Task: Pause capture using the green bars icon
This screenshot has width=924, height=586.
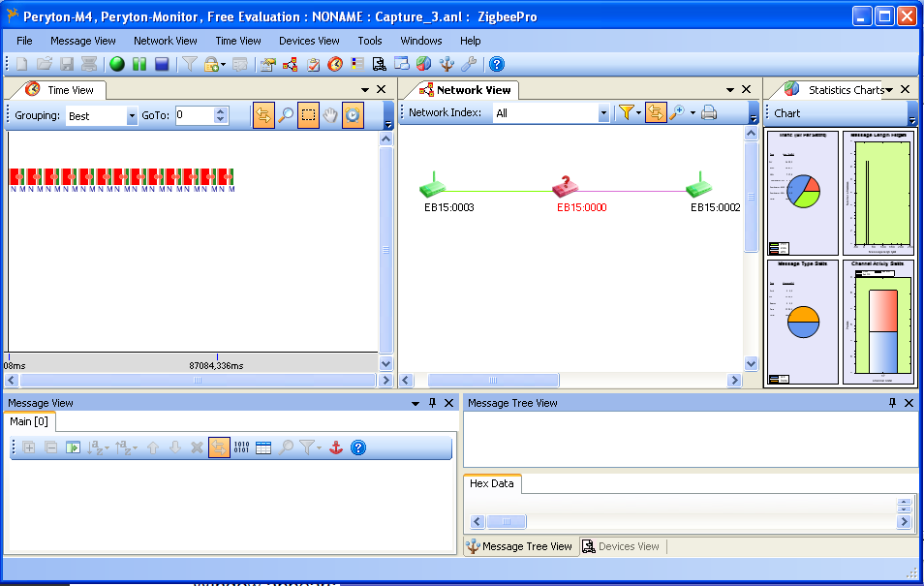Action: pos(139,64)
